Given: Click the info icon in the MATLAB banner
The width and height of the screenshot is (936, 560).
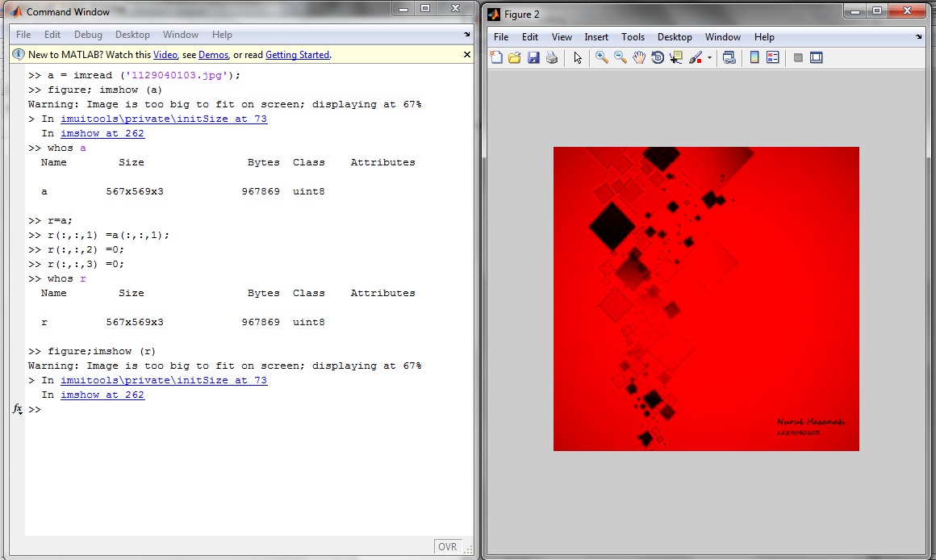Looking at the screenshot, I should [19, 54].
